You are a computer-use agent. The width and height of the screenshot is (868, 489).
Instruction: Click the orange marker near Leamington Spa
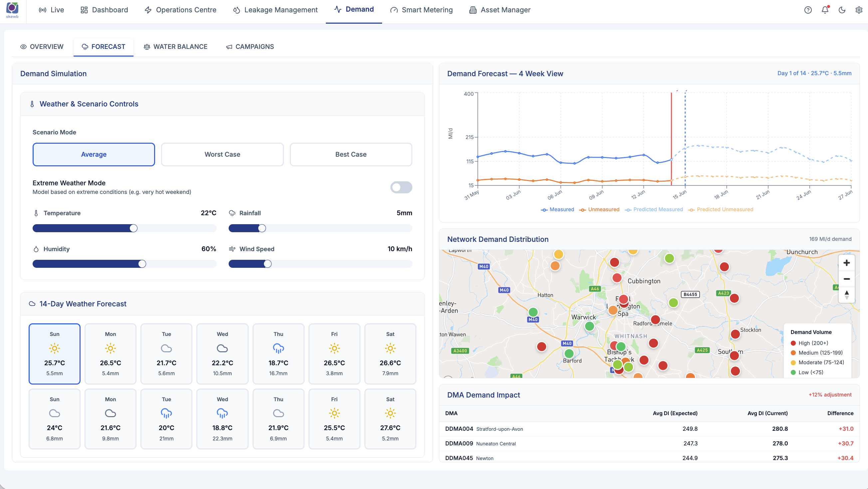click(x=613, y=309)
